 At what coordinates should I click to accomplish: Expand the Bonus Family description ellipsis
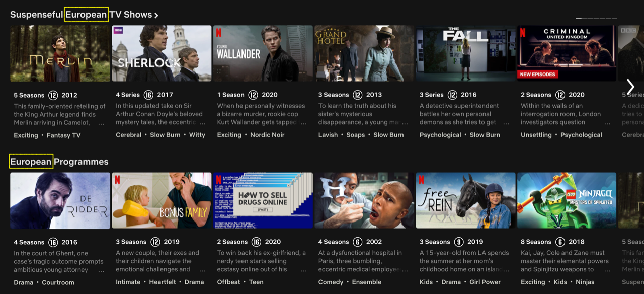click(202, 270)
